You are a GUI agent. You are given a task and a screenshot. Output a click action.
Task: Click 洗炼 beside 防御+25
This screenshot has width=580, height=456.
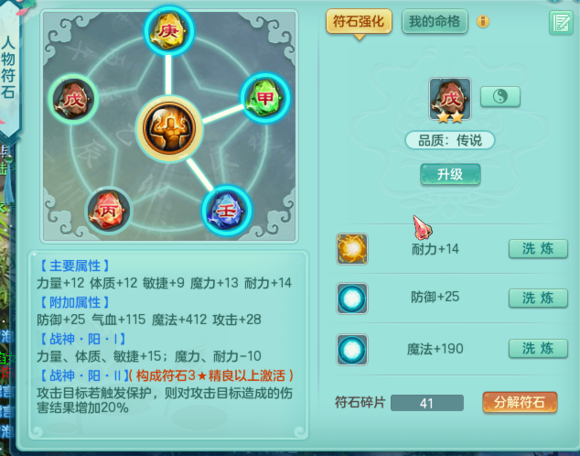(x=538, y=298)
